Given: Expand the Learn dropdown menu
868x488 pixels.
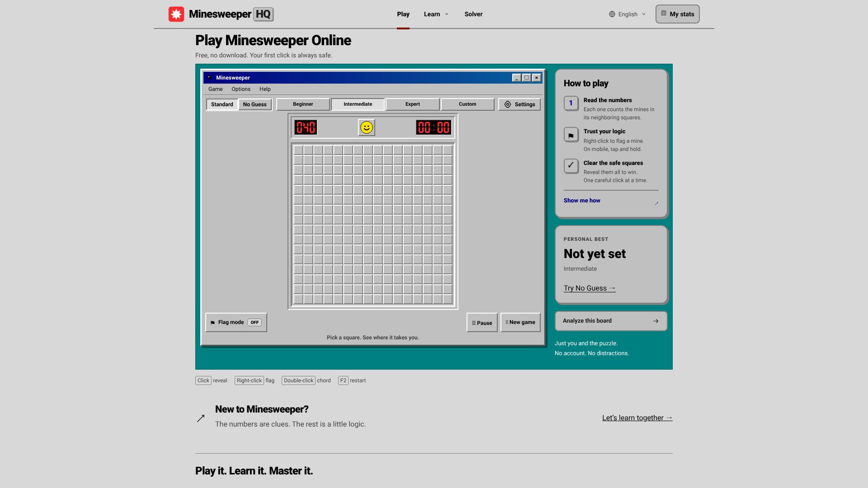Looking at the screenshot, I should 436,14.
